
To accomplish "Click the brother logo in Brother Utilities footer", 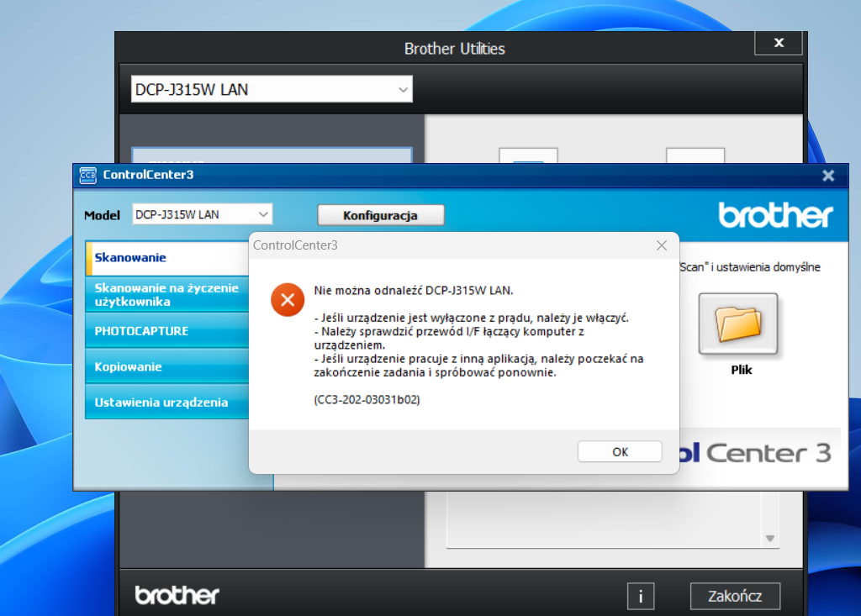I will (x=177, y=595).
